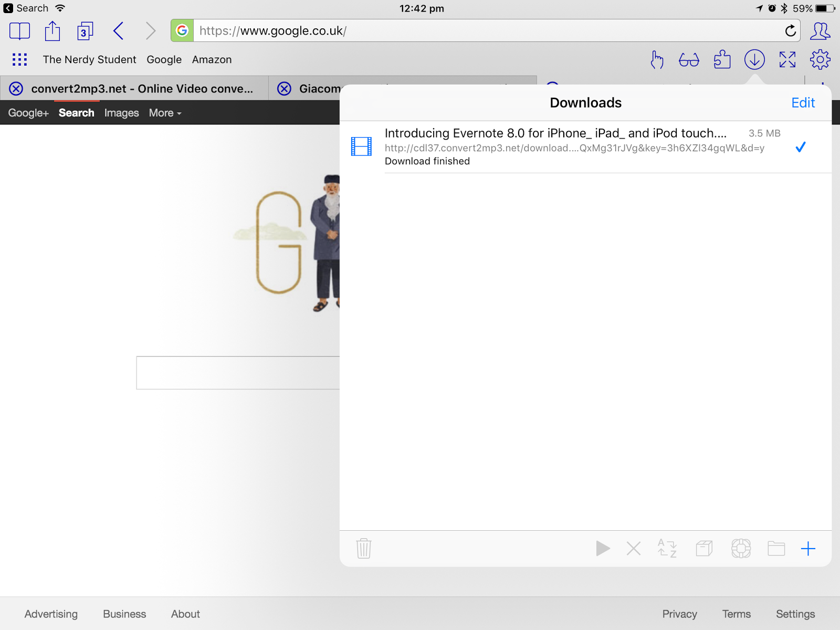Open the folder icon in Downloads
This screenshot has height=630, width=840.
point(776,549)
